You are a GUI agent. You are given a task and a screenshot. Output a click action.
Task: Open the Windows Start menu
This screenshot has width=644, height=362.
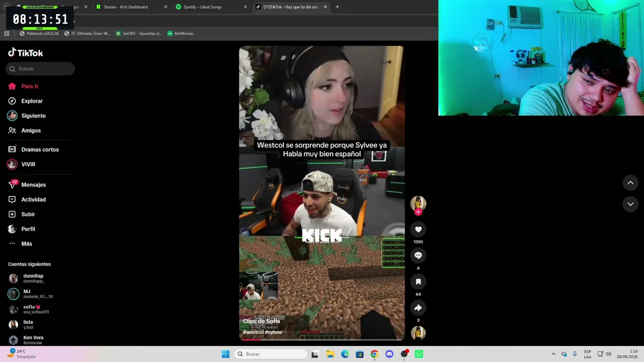tap(225, 354)
